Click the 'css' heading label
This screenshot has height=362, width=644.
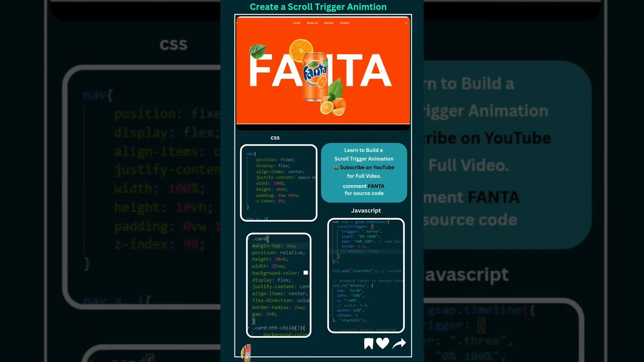(275, 138)
